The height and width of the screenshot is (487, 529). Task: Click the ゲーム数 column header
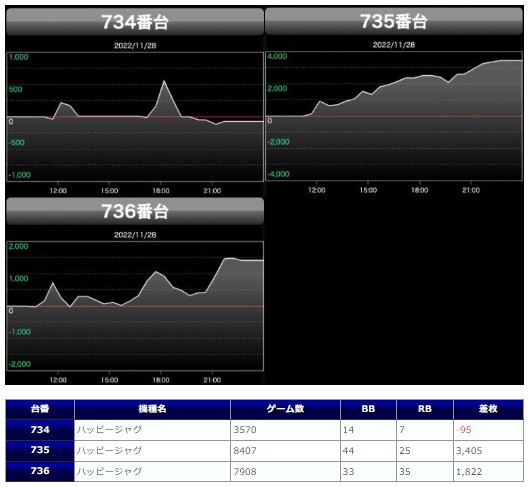pos(285,409)
